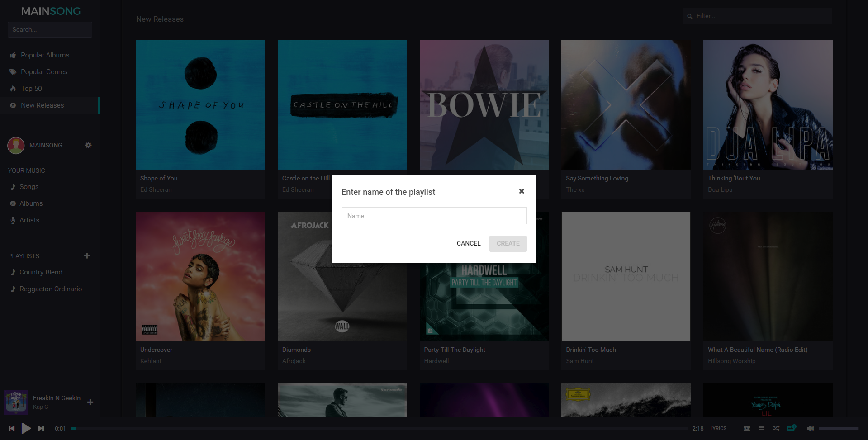The image size is (868, 440).
Task: Open Shape of You album cover
Action: (200, 105)
